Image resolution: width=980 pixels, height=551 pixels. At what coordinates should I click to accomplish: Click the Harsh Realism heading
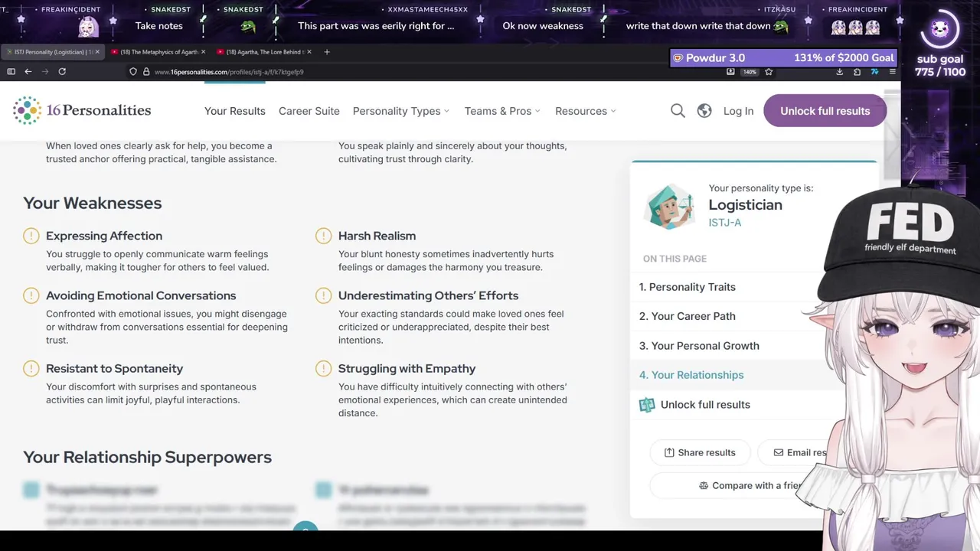pos(377,236)
